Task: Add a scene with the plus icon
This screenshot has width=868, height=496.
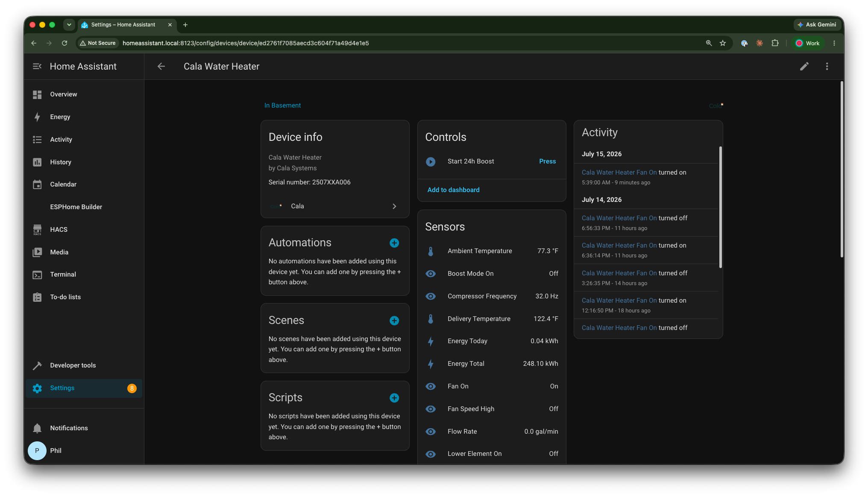Action: (394, 321)
